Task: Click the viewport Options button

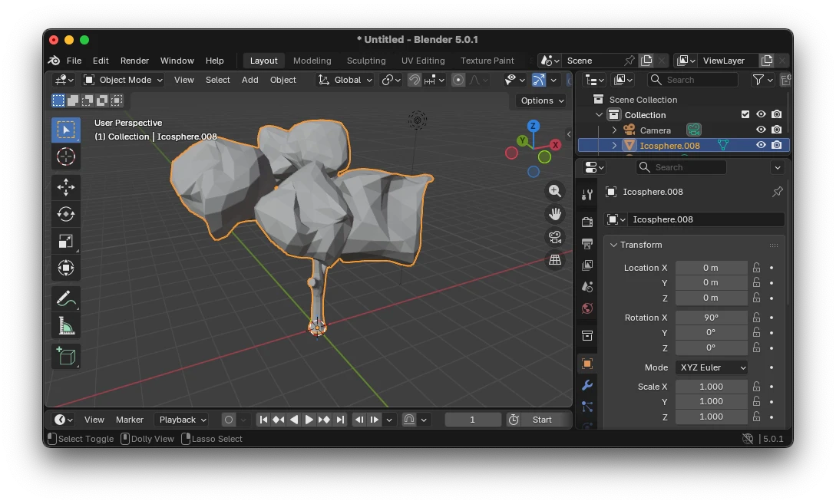Action: pyautogui.click(x=542, y=100)
